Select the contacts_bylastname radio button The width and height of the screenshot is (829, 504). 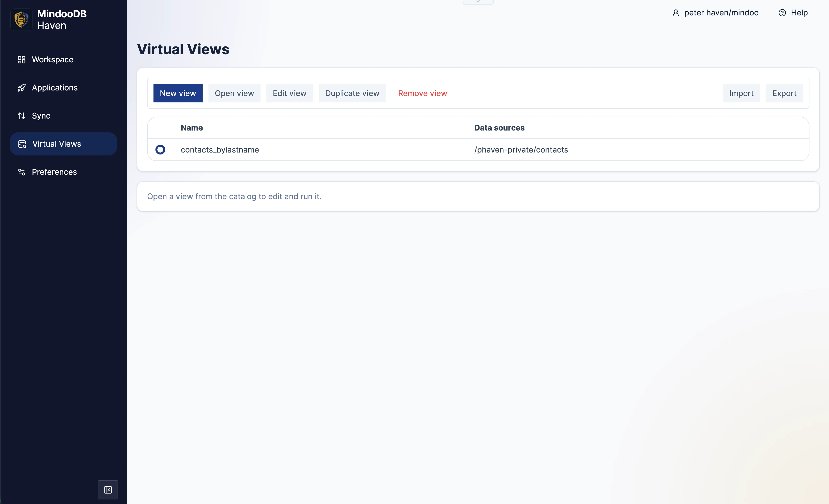coord(161,149)
